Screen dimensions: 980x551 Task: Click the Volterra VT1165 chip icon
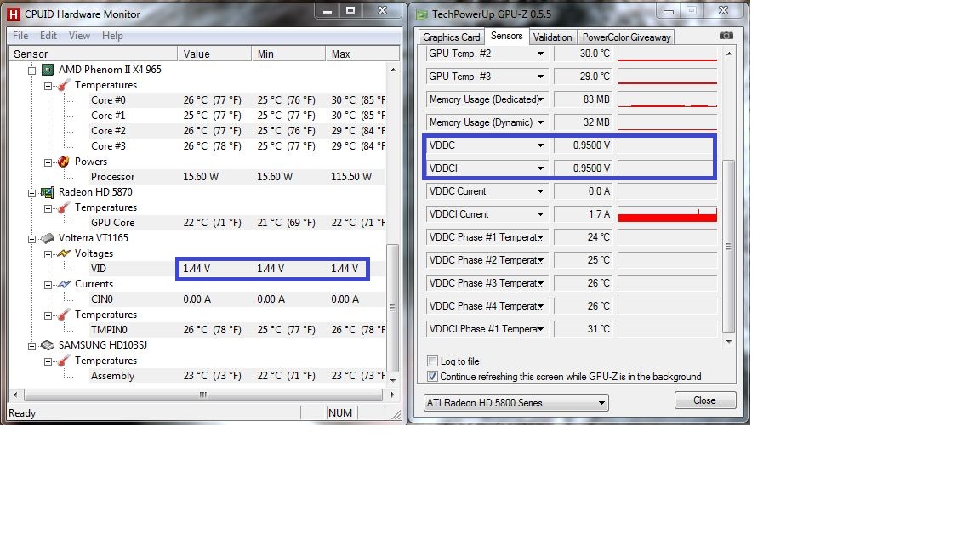(48, 238)
